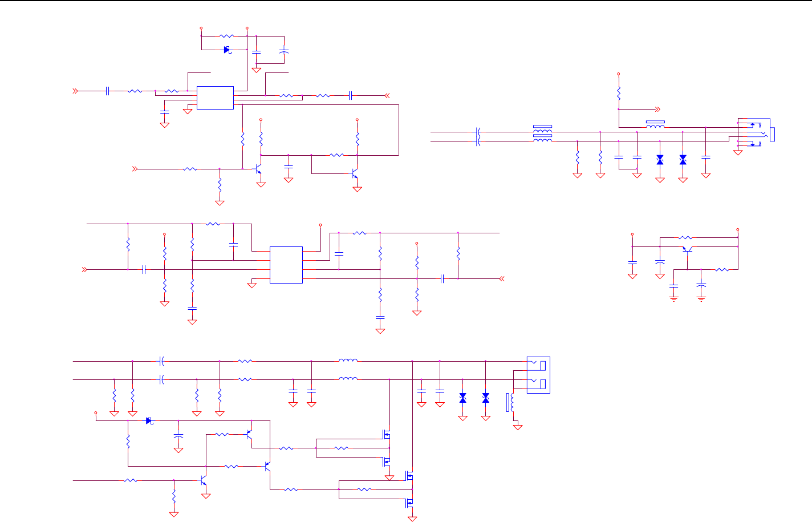The height and width of the screenshot is (522, 812).
Task: Click the common-mode choke on the headphone lines
Action: (542, 133)
